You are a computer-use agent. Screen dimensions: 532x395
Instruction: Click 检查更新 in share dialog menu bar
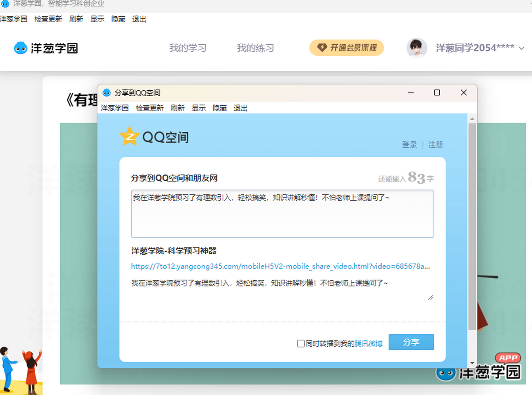pos(149,108)
